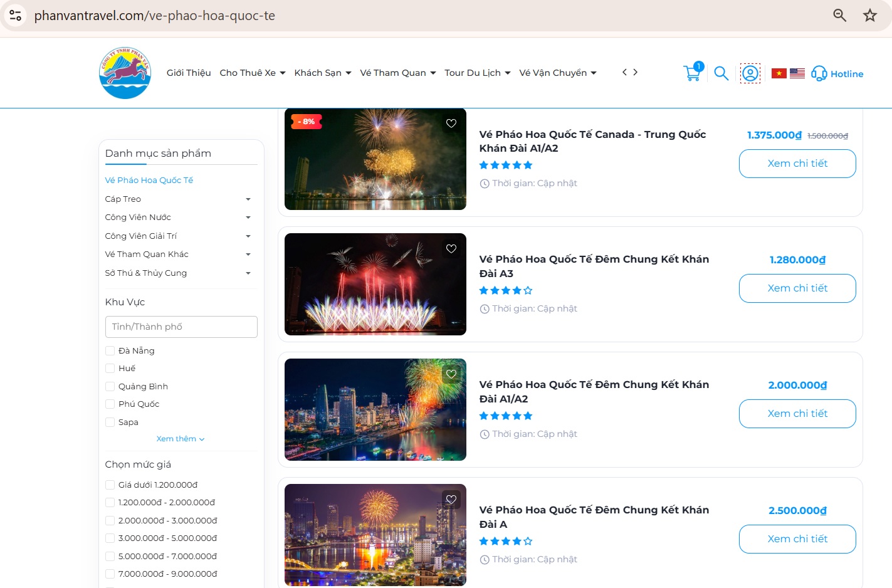Click the Phan Van Travel logo

[x=125, y=73]
